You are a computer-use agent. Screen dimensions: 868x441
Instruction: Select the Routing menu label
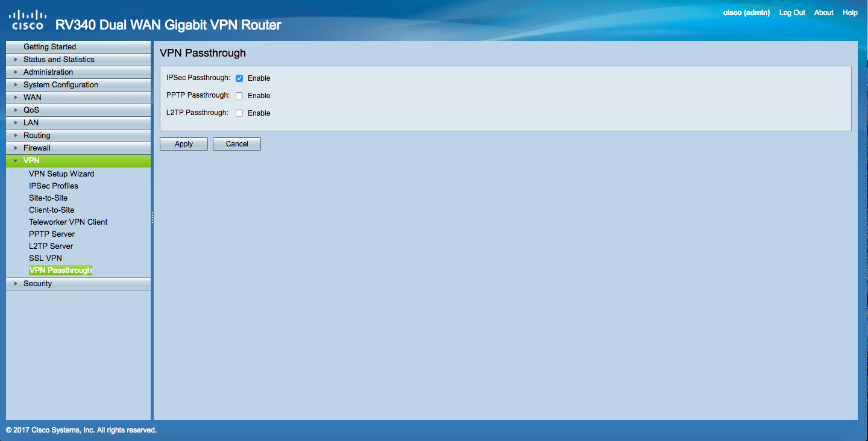click(x=37, y=136)
